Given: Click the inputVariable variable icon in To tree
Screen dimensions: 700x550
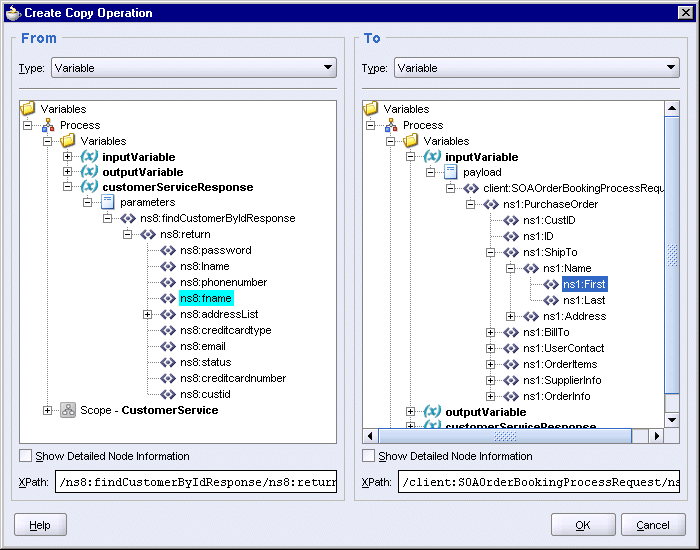Looking at the screenshot, I should (432, 157).
